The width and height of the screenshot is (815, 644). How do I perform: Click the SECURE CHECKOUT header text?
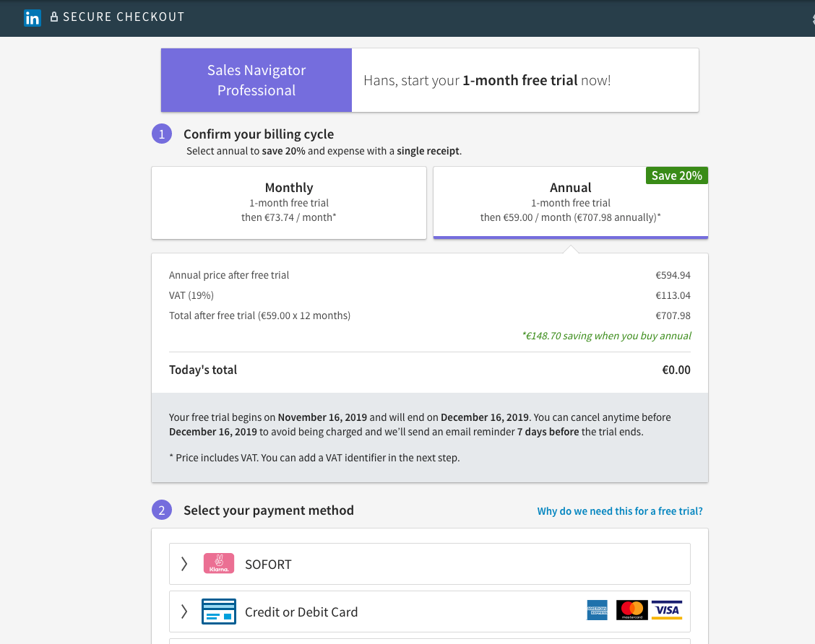pos(124,17)
